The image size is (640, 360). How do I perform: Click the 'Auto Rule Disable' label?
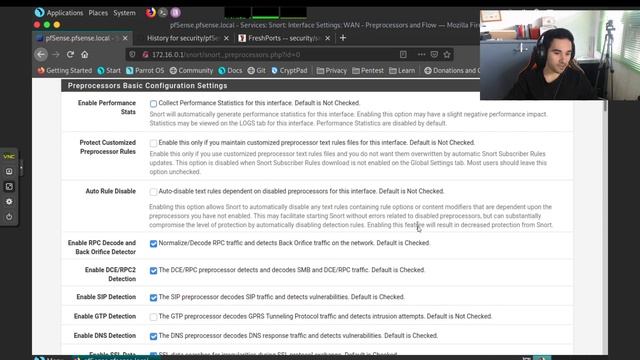tap(111, 191)
